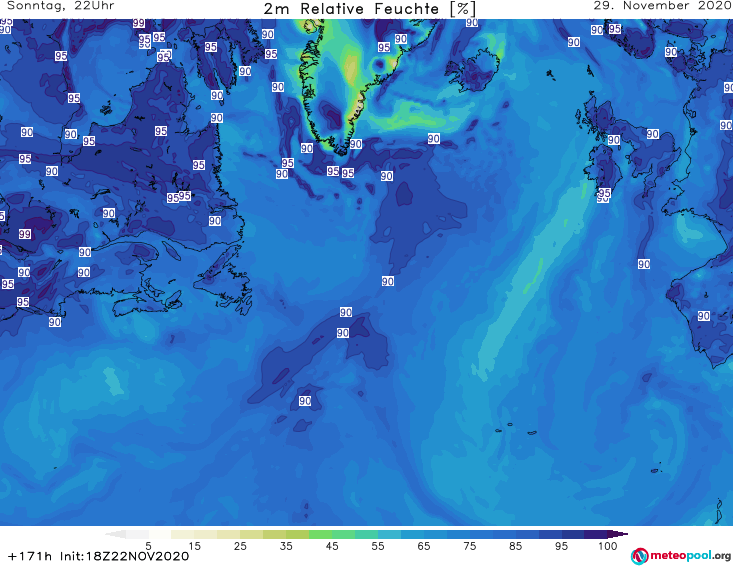Pick the bright green swatch left of 45
This screenshot has width=733, height=566.
pyautogui.click(x=320, y=534)
